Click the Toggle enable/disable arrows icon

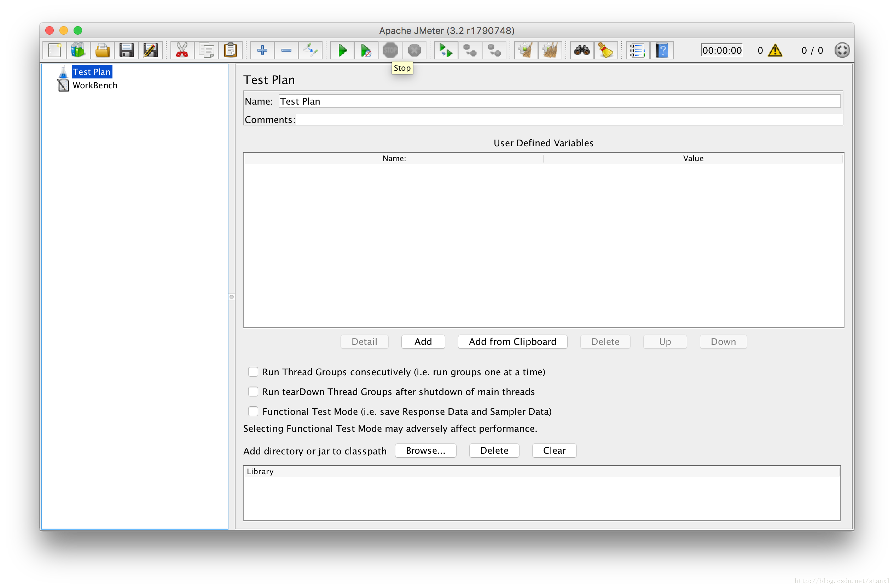[x=310, y=50]
